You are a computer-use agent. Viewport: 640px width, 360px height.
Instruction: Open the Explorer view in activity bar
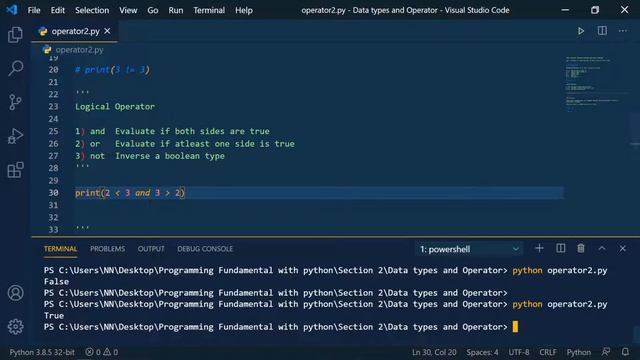tap(15, 35)
